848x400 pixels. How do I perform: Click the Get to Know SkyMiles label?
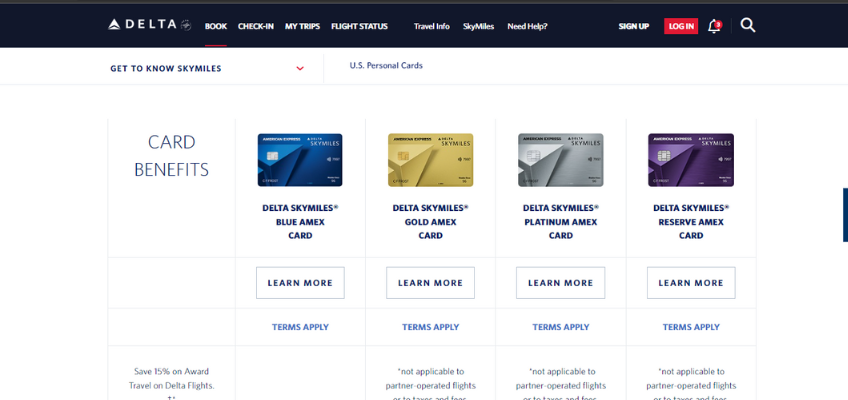pos(166,69)
